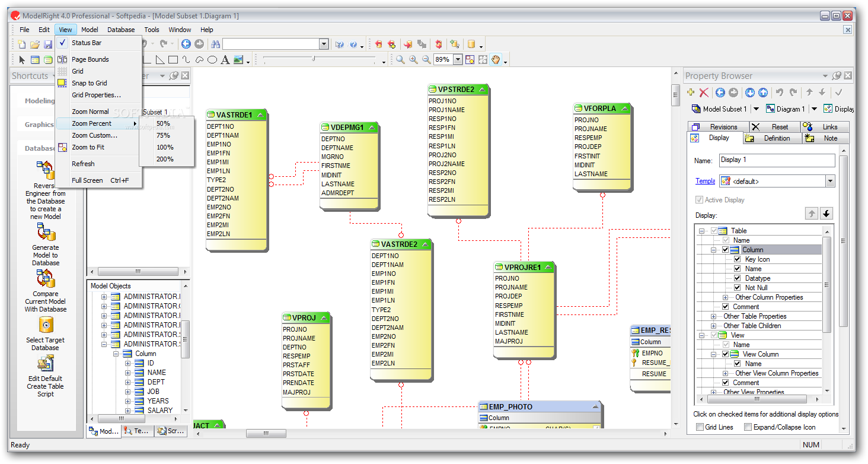The width and height of the screenshot is (868, 464).
Task: Uncheck the Key Icon checkbox
Action: pyautogui.click(x=737, y=259)
